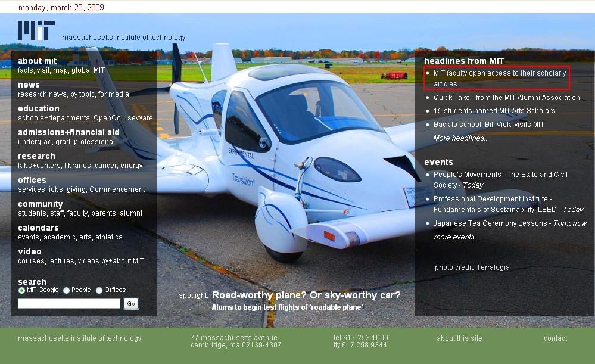Click the more events link

[456, 237]
